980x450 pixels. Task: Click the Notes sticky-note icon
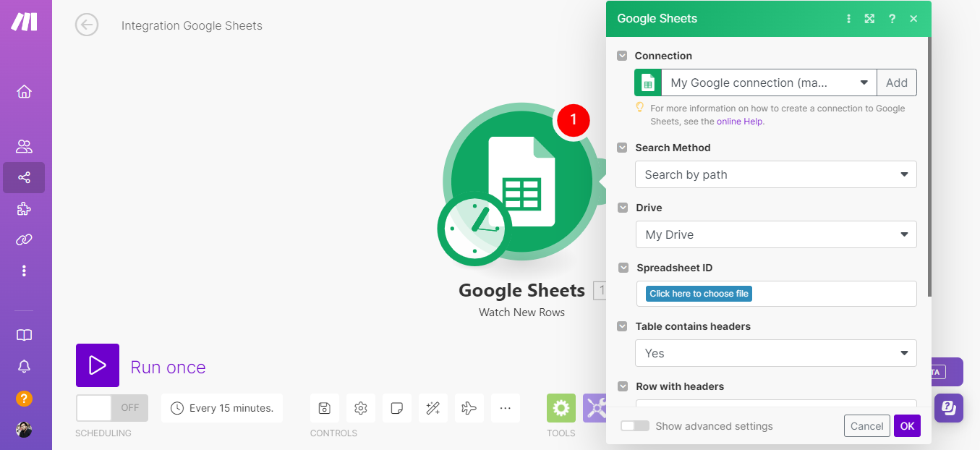tap(397, 408)
